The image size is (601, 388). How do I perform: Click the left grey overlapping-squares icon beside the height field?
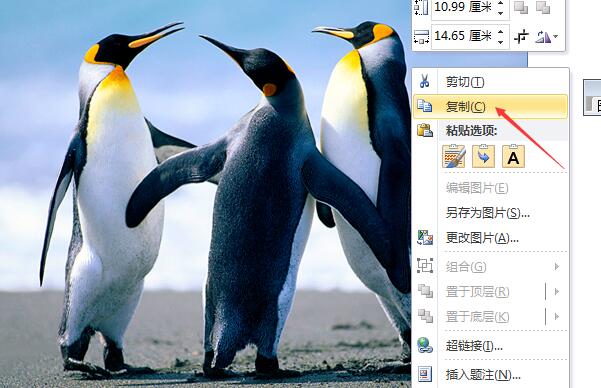pos(521,7)
